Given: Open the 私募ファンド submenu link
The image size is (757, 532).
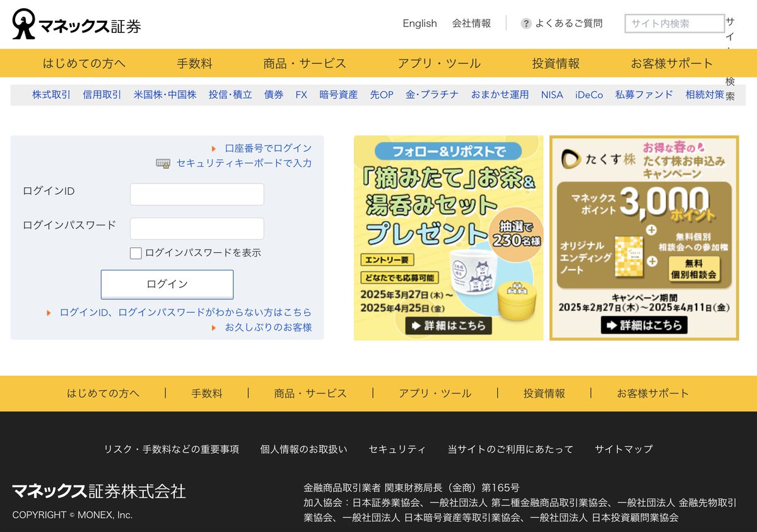Looking at the screenshot, I should click(x=644, y=95).
